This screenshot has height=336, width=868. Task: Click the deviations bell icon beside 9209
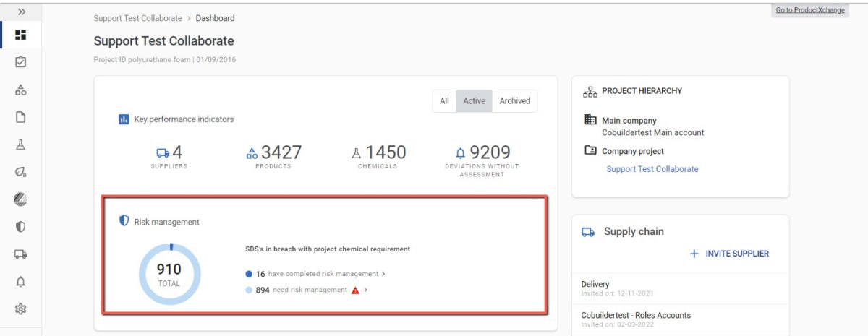pyautogui.click(x=460, y=153)
